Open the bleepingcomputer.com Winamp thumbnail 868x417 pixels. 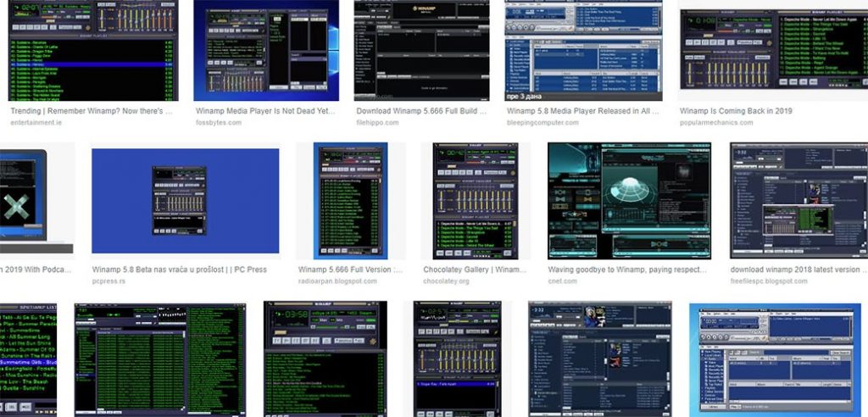[583, 50]
